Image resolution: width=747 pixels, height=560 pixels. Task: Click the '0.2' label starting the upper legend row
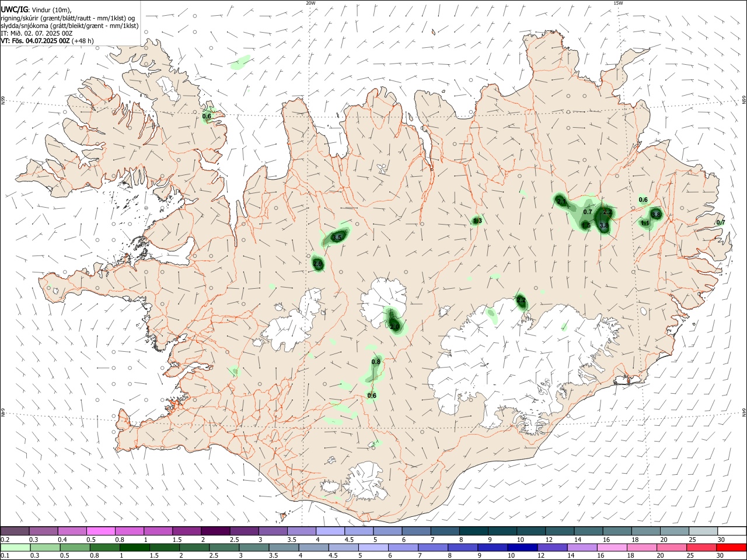tap(5, 540)
